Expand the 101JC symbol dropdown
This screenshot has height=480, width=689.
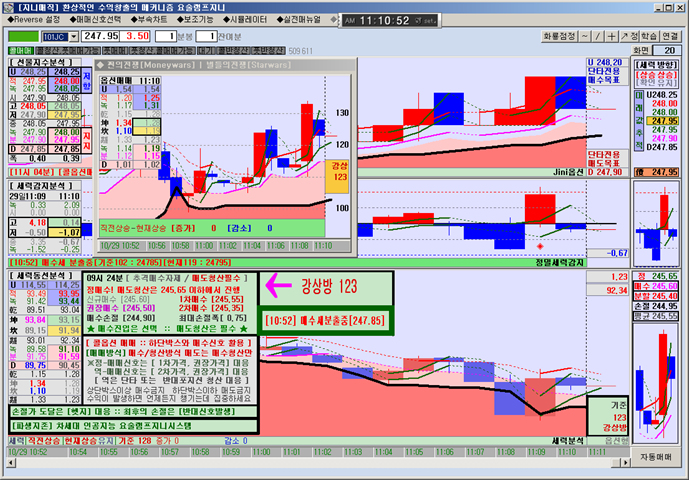click(74, 36)
